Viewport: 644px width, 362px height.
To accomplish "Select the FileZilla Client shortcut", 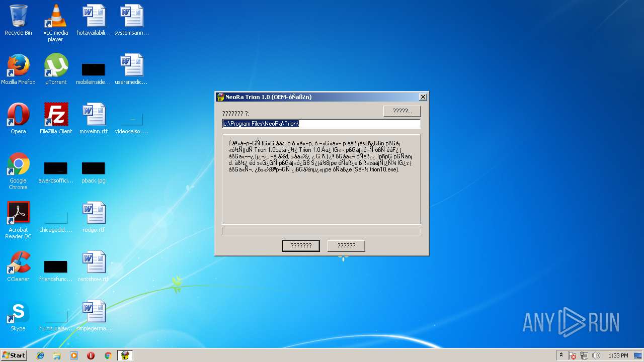I will 55,119.
